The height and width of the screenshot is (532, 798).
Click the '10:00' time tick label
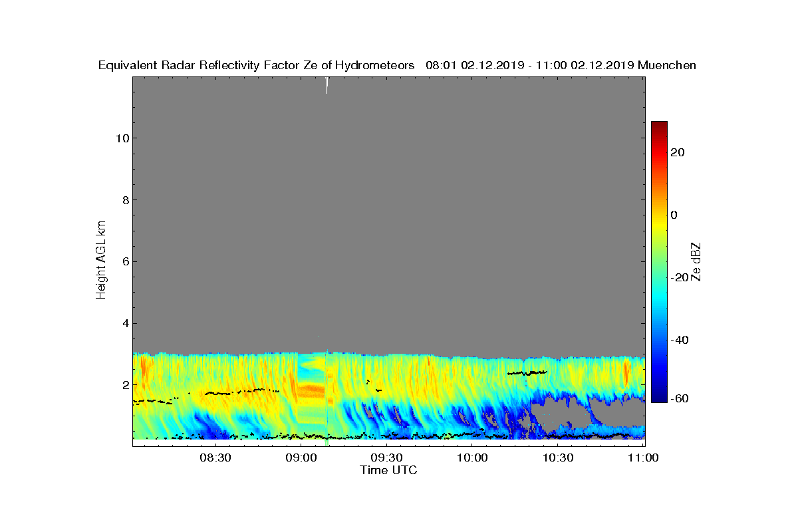click(x=472, y=458)
